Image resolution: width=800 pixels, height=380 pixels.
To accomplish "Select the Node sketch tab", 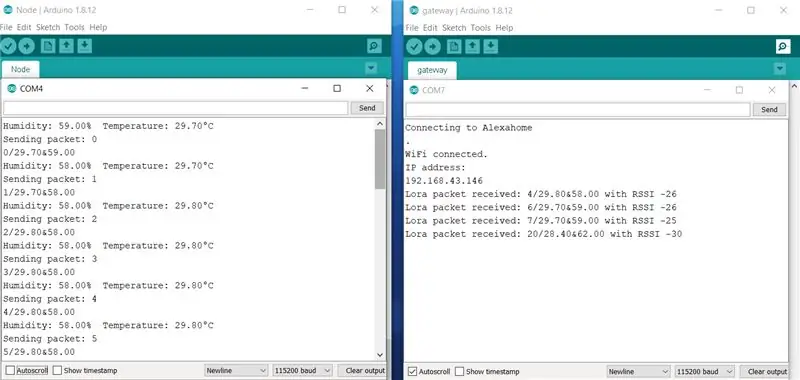I will click(21, 69).
